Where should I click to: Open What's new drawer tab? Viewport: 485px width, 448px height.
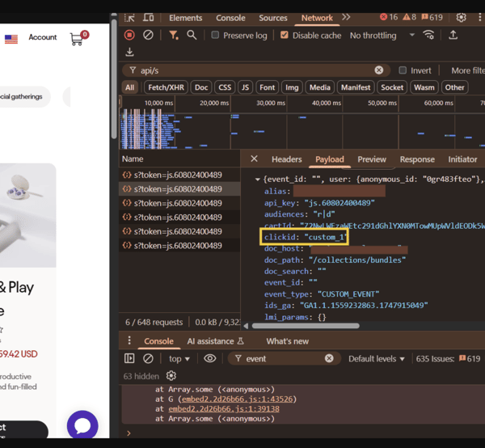click(287, 341)
